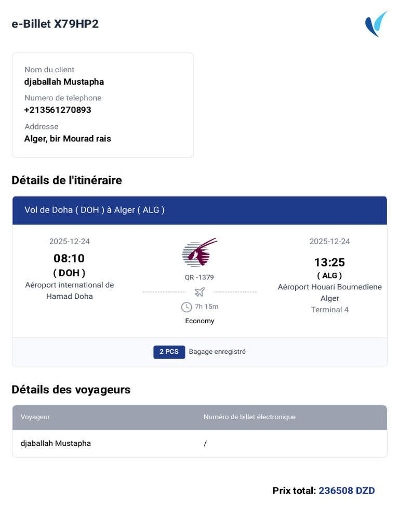Click the airplane icon on route line
This screenshot has height=532, width=399.
[200, 292]
